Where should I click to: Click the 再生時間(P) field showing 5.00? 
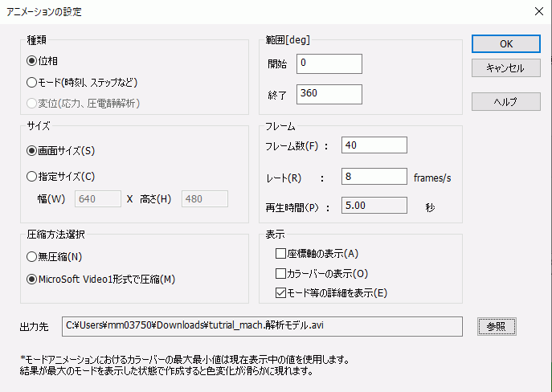pos(374,206)
